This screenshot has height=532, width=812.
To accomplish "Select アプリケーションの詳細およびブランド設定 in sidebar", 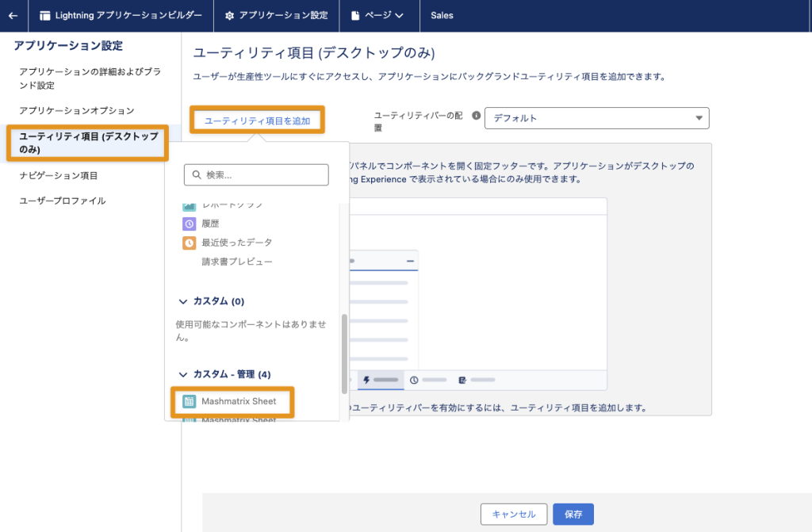I will [90, 78].
